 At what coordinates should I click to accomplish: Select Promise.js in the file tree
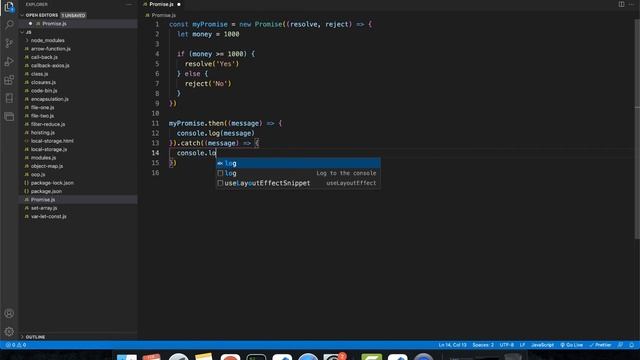point(78,200)
